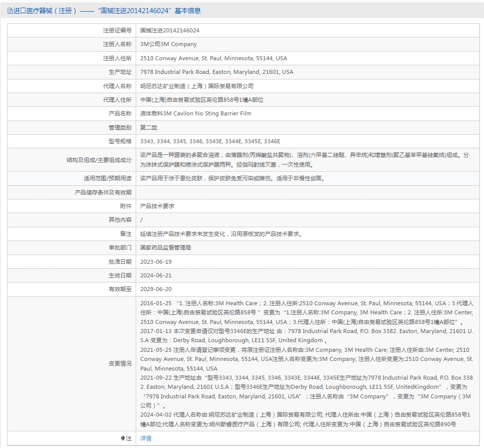
Task: Select intended use text 该产品用于涂于患处皮肤
Action: (233, 178)
